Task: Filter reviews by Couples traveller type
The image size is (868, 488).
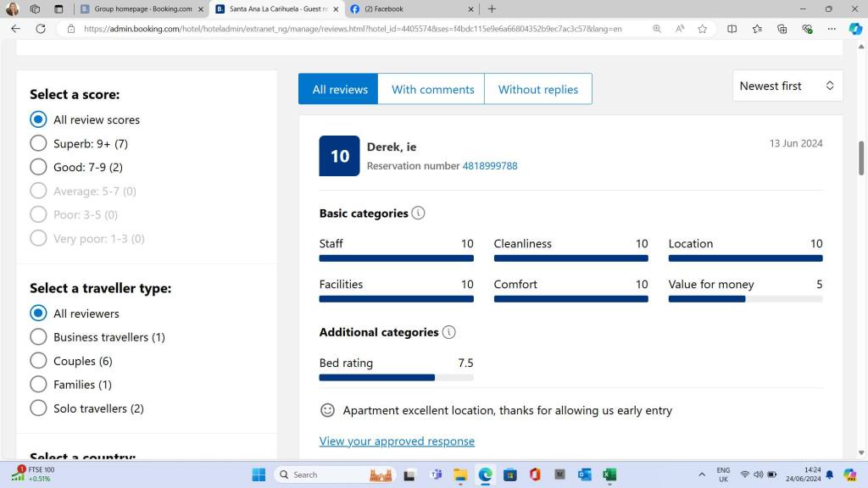Action: tap(38, 361)
